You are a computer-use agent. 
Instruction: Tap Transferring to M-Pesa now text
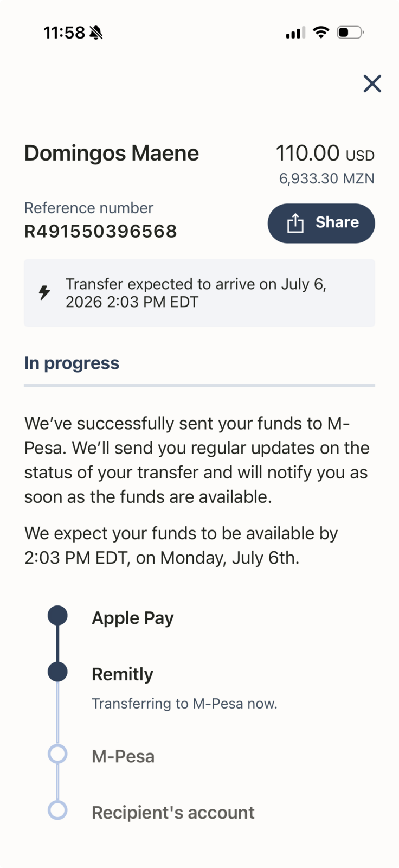(x=184, y=704)
